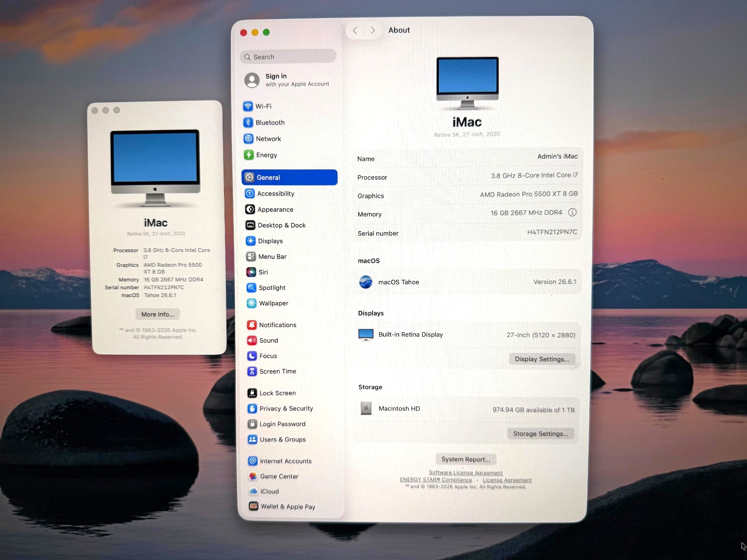Click the Wallet & Apple Pay icon
Viewport: 747px width, 560px height.
[x=254, y=506]
